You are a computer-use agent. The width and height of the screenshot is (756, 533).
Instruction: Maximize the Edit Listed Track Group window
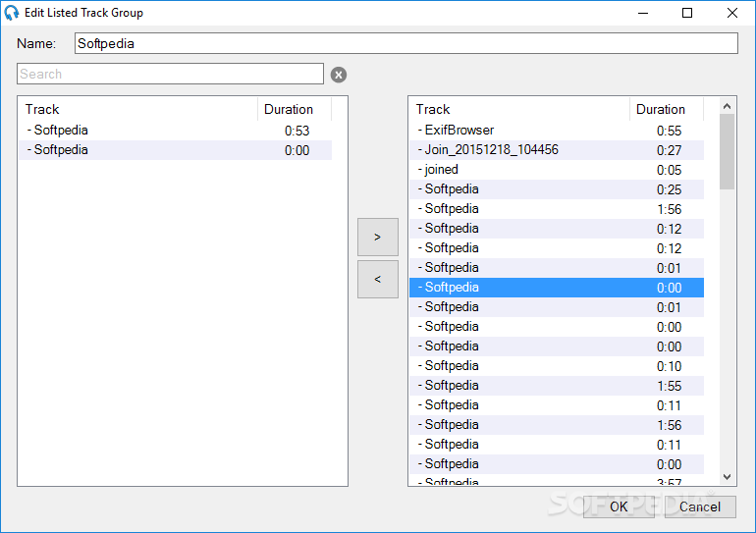(687, 13)
